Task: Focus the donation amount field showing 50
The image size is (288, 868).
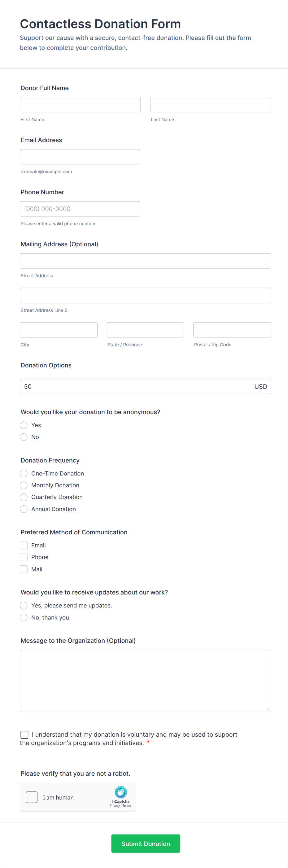Action: coord(135,387)
